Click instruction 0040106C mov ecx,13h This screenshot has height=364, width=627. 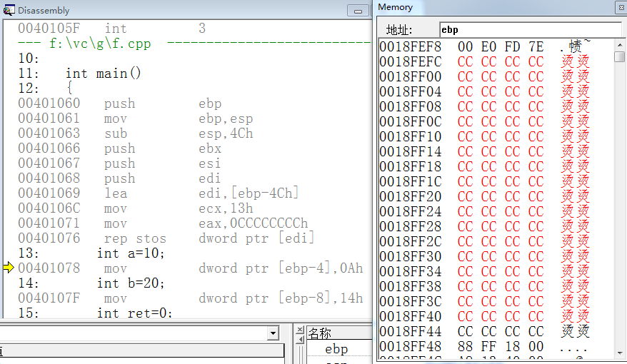135,208
